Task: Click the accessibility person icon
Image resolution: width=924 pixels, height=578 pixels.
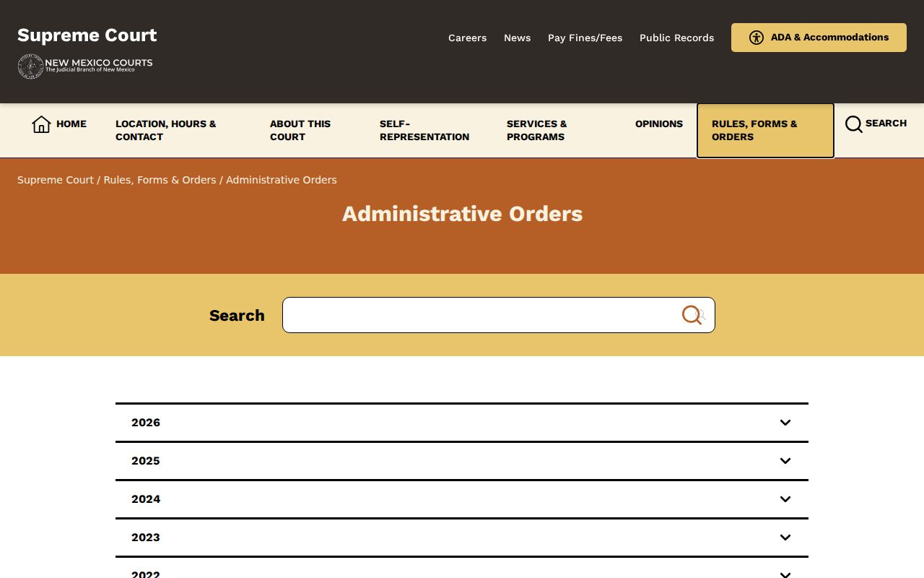Action: (757, 38)
